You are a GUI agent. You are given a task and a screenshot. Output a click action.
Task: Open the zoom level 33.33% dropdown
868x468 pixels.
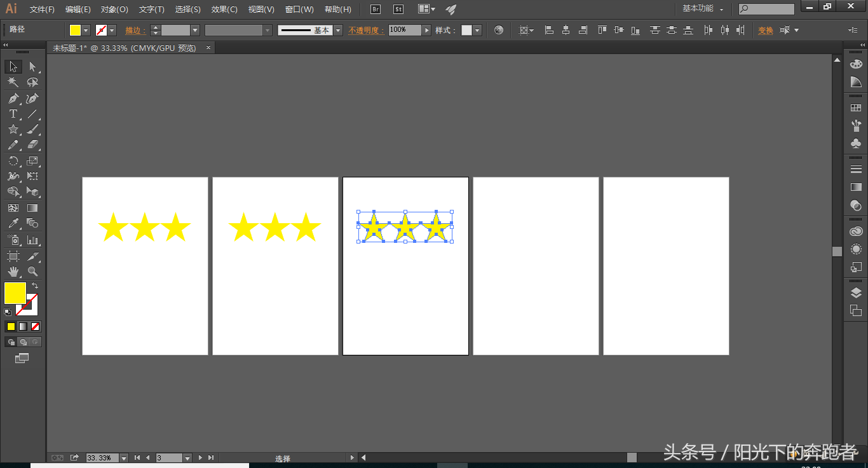(123, 458)
